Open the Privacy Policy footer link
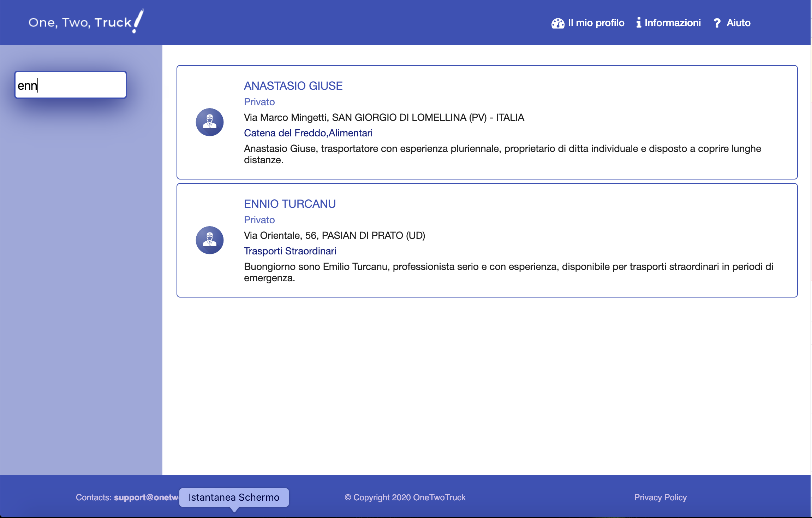812x518 pixels. click(660, 498)
